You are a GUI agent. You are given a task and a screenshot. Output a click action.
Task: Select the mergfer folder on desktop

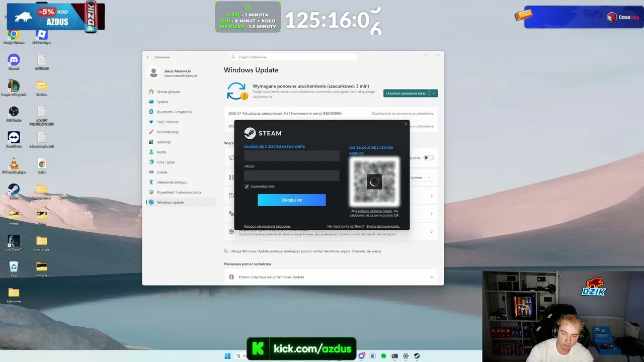[x=42, y=269]
